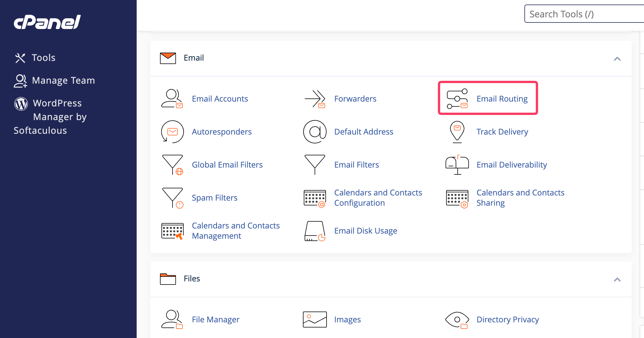Click the Calendars and Contacts Management icon
The height and width of the screenshot is (338, 644).
tap(172, 231)
